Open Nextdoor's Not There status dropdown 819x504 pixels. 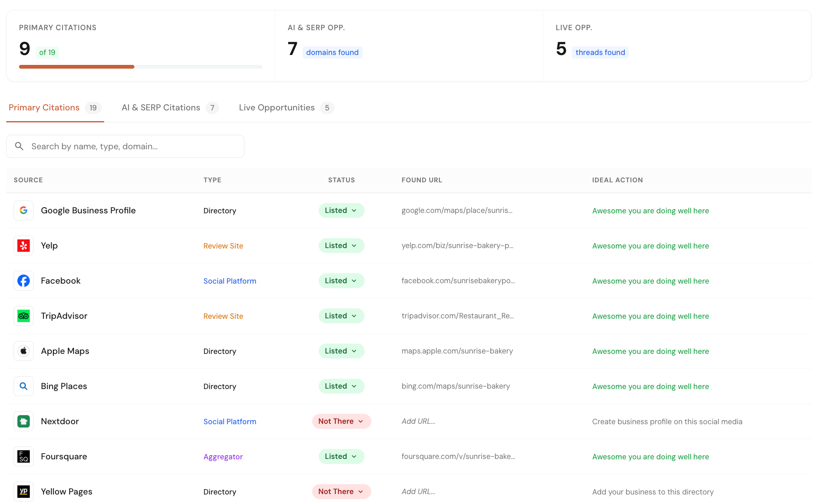[x=341, y=421]
